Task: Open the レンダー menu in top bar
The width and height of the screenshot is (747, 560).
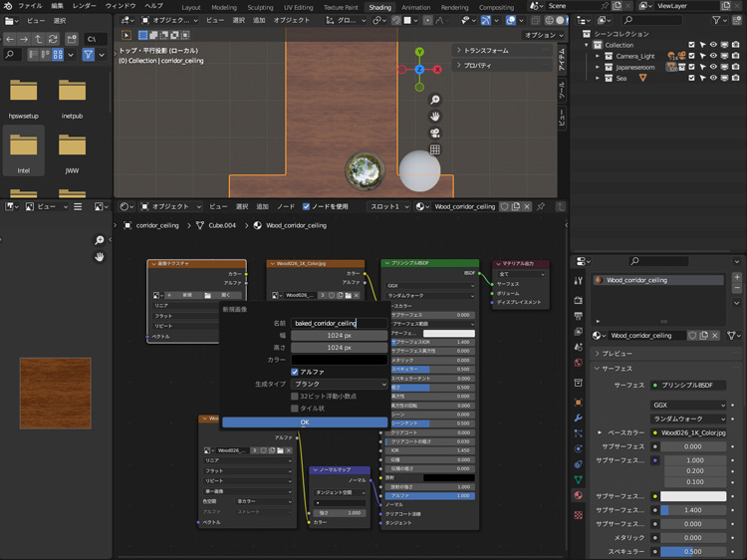Action: point(85,6)
